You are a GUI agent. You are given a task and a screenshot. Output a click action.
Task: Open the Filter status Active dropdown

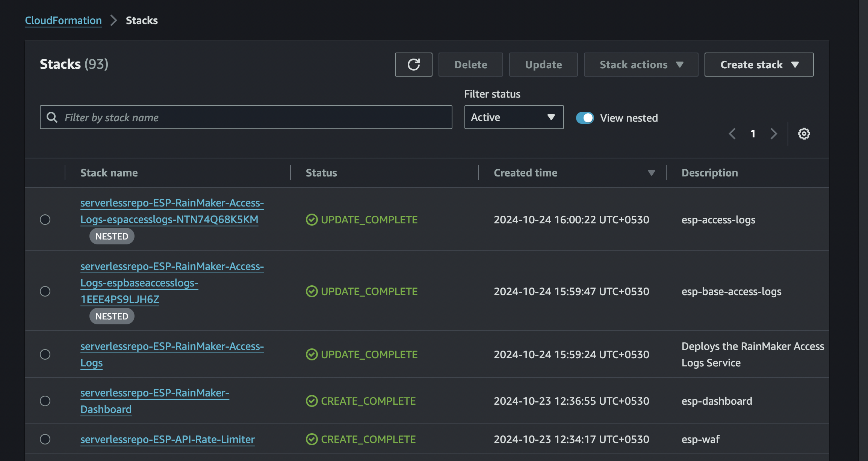click(x=514, y=117)
